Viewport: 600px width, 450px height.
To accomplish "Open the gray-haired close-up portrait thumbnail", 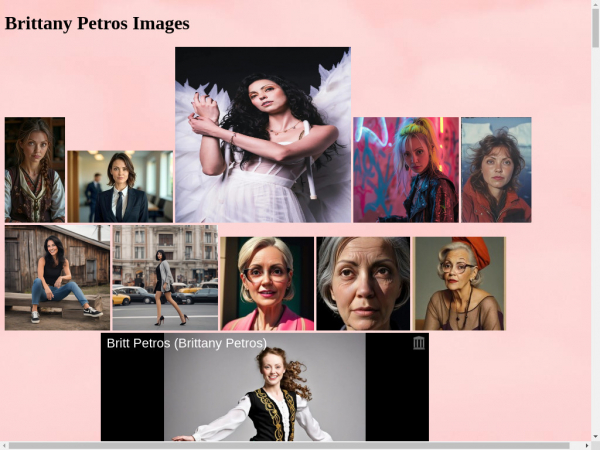I will coord(364,283).
